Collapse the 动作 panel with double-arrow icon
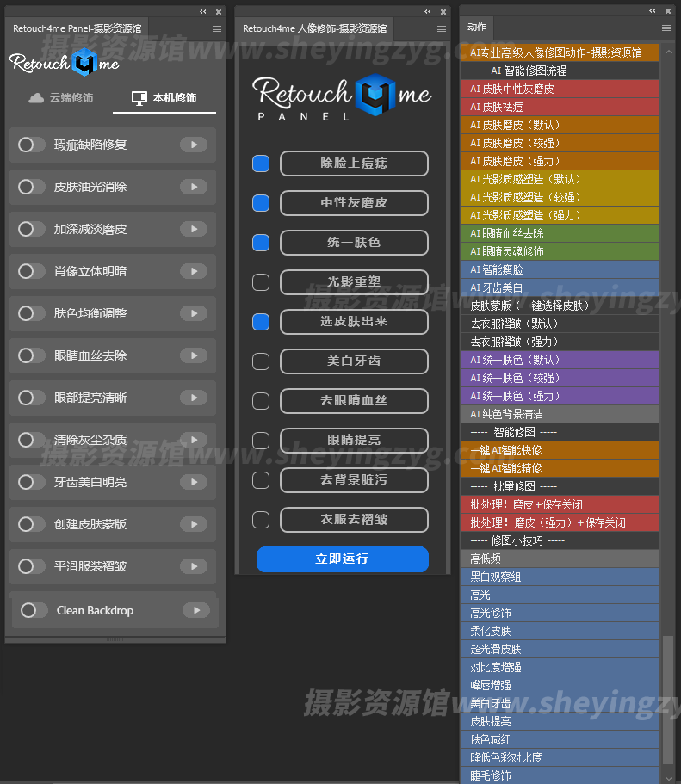The height and width of the screenshot is (784, 681). pos(652,11)
